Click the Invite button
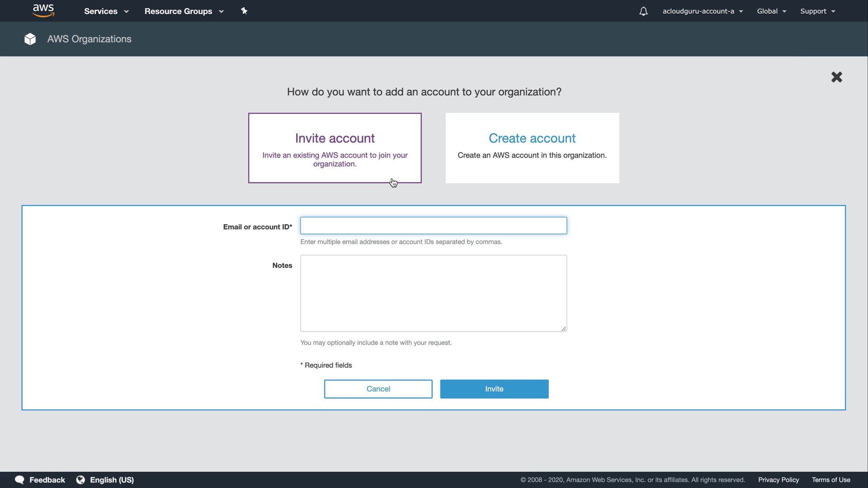Screen dimensions: 868x488 pyautogui.click(x=494, y=389)
